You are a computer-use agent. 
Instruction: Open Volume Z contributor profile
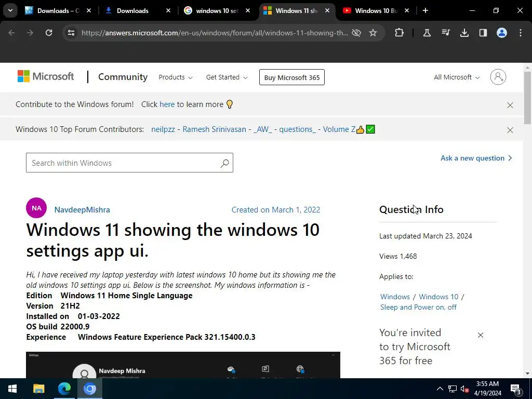pyautogui.click(x=339, y=129)
